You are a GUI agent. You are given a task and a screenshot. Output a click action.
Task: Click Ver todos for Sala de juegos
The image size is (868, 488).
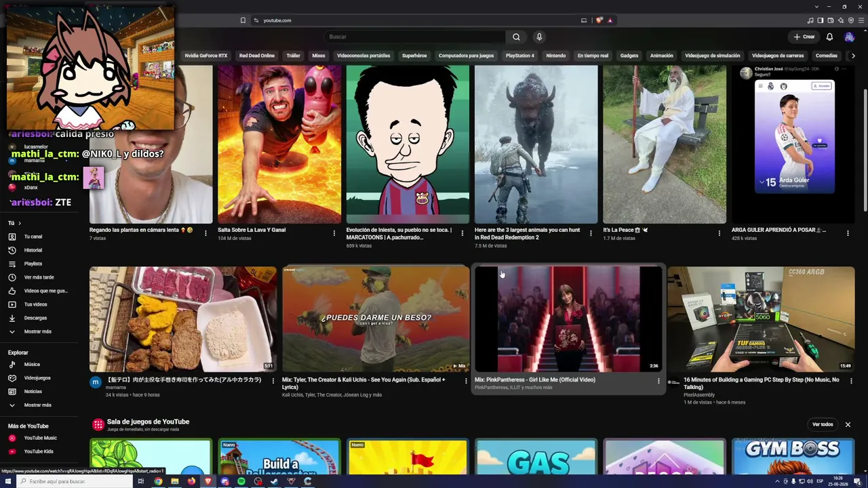823,424
